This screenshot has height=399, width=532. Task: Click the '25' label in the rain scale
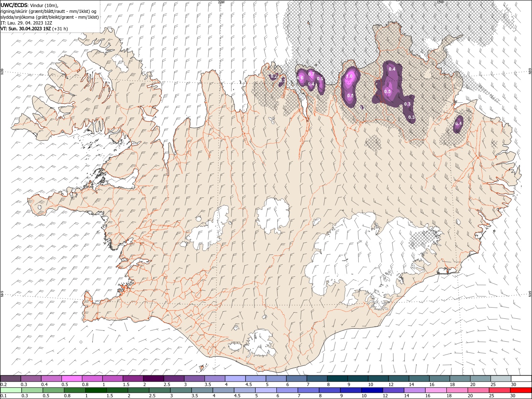click(x=491, y=396)
